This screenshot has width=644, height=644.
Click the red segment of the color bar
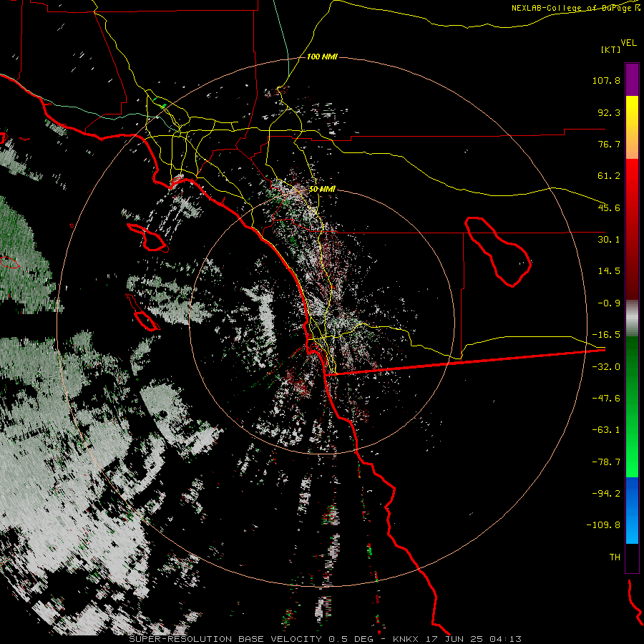[632, 229]
